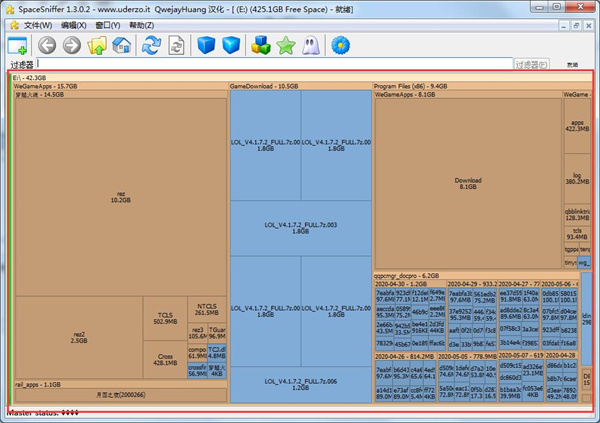Open the 帮助(Z) menu

pos(142,24)
